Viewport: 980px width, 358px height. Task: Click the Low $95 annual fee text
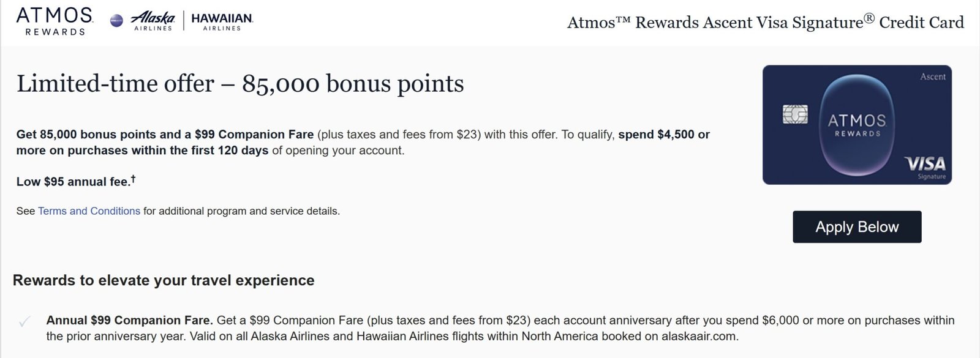pos(72,182)
